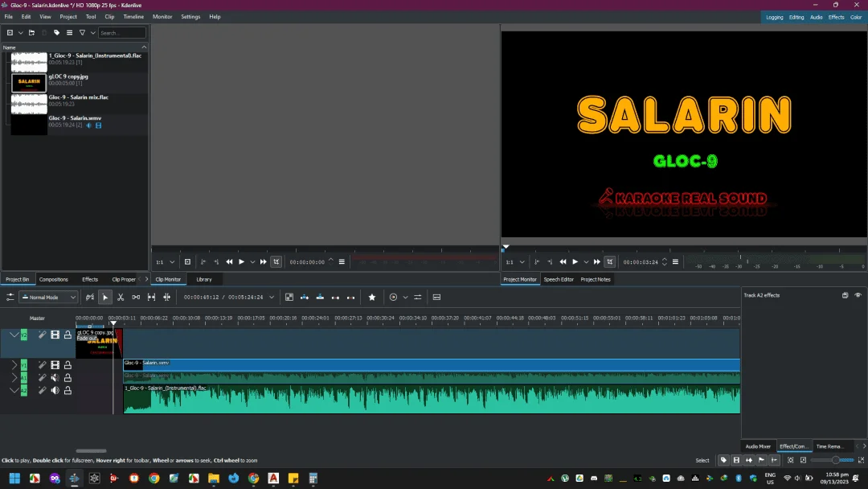Overwrite clip zone into timeline
Screen dimensions: 868x489
click(320, 298)
